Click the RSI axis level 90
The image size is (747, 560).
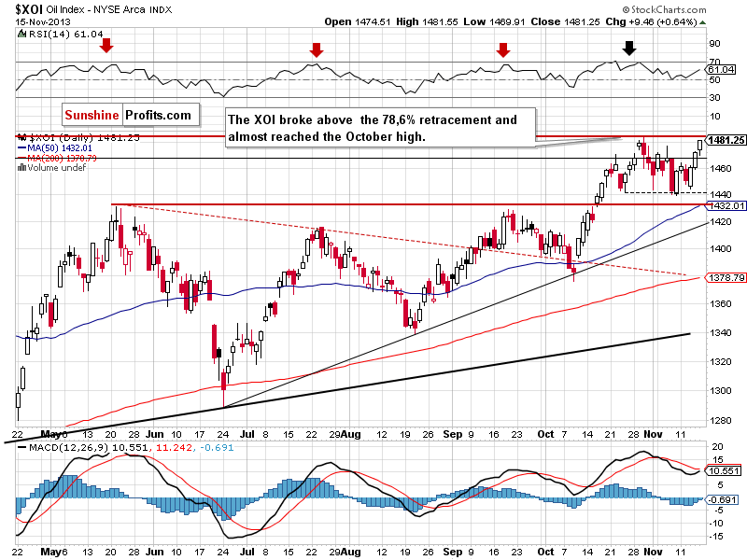(x=714, y=43)
